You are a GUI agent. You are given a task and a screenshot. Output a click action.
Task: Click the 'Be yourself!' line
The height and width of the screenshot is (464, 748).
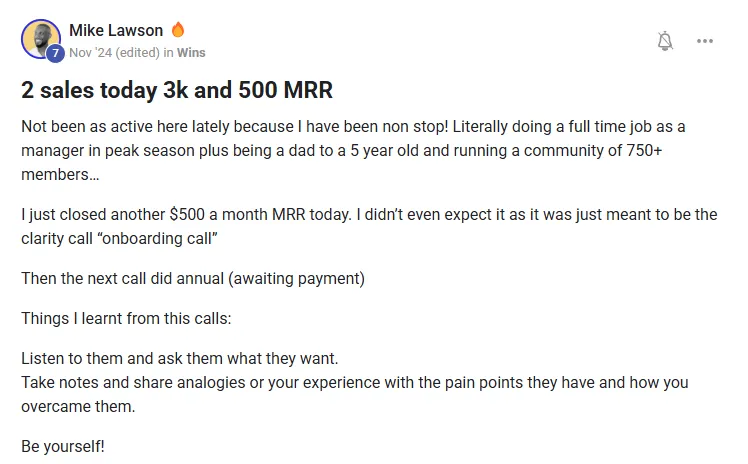pyautogui.click(x=62, y=446)
